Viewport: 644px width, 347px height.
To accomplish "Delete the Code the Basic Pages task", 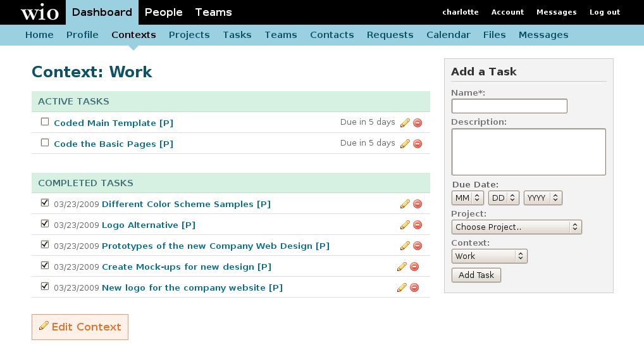I will (x=418, y=144).
